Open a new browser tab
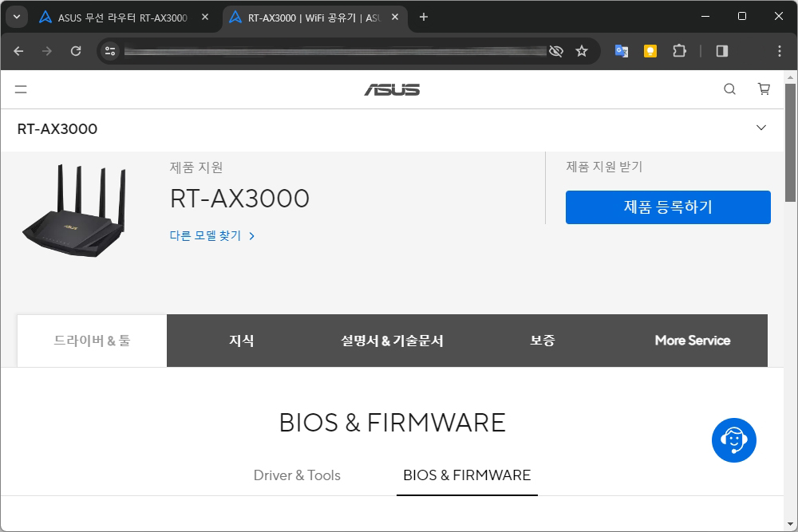 (424, 18)
